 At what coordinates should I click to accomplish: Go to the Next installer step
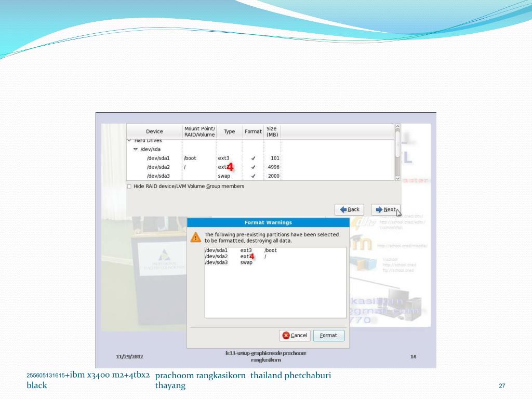point(386,209)
